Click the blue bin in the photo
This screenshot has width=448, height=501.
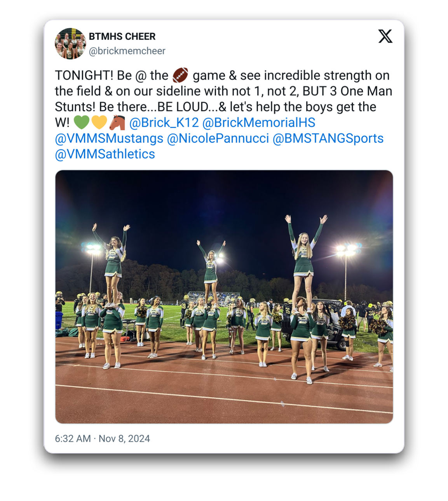(59, 320)
